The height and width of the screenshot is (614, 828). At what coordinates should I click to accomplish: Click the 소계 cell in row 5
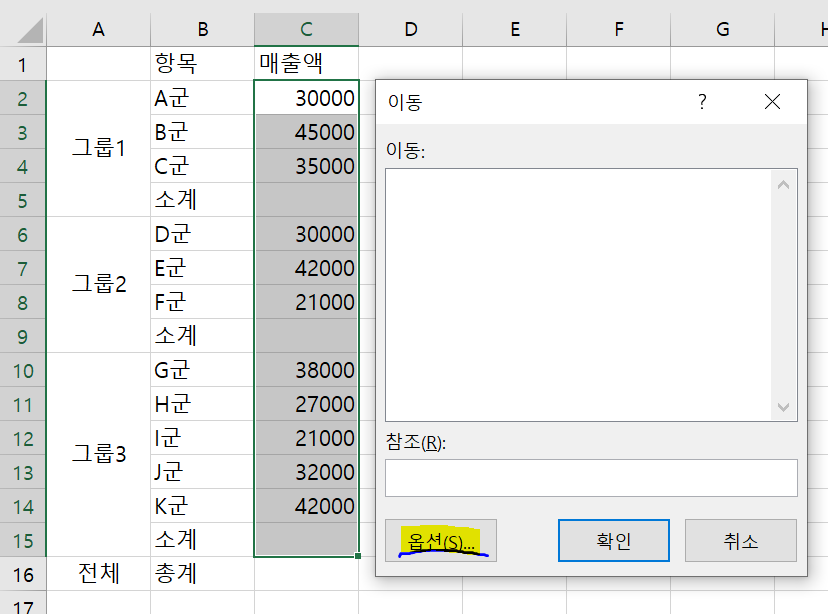[x=202, y=200]
